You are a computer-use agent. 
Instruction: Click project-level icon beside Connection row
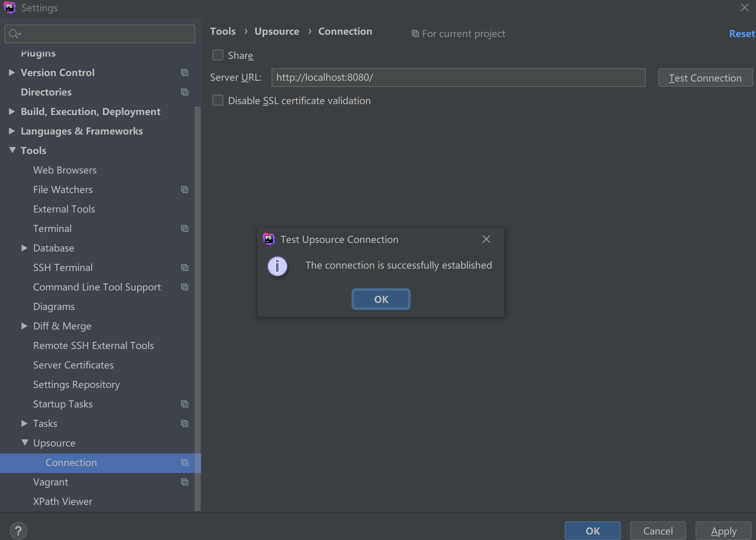point(185,462)
